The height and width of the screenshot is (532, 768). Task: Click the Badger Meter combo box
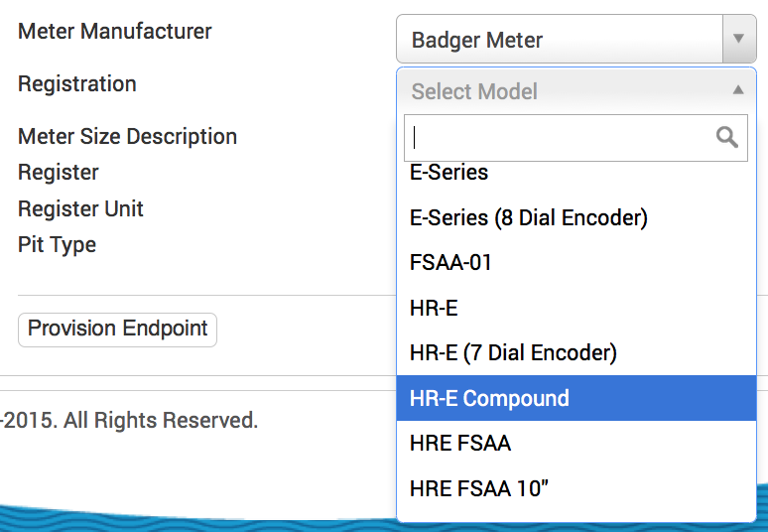pyautogui.click(x=563, y=41)
